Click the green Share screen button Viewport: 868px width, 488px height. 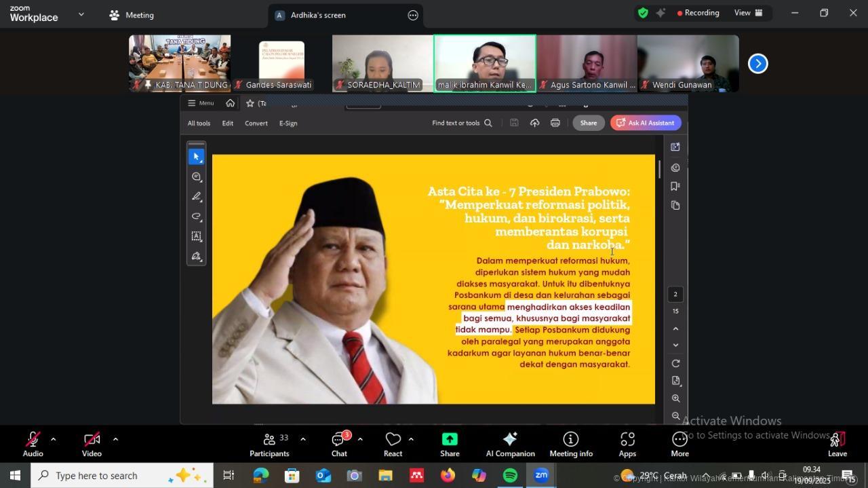click(450, 445)
